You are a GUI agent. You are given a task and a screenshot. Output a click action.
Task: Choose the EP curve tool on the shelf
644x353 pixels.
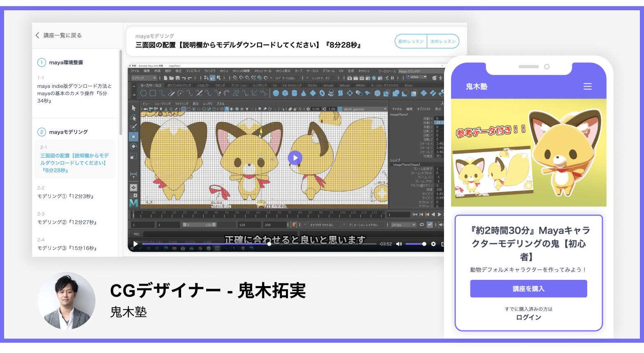click(162, 93)
